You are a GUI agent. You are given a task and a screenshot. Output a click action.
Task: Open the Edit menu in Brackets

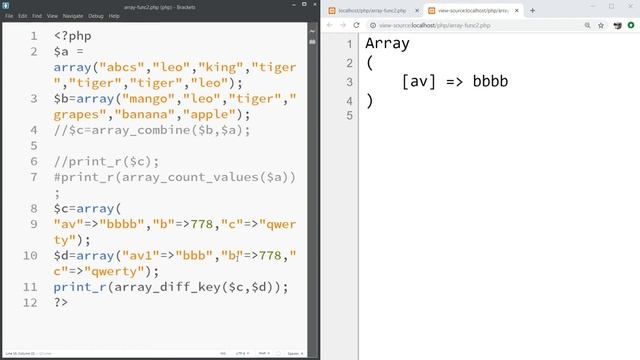tap(22, 16)
